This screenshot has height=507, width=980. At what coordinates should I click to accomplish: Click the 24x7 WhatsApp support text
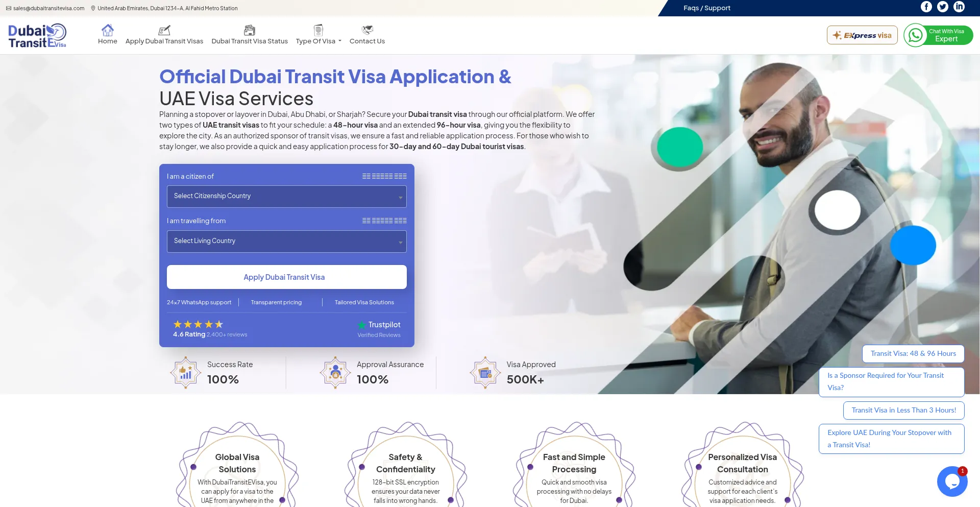[x=199, y=303]
